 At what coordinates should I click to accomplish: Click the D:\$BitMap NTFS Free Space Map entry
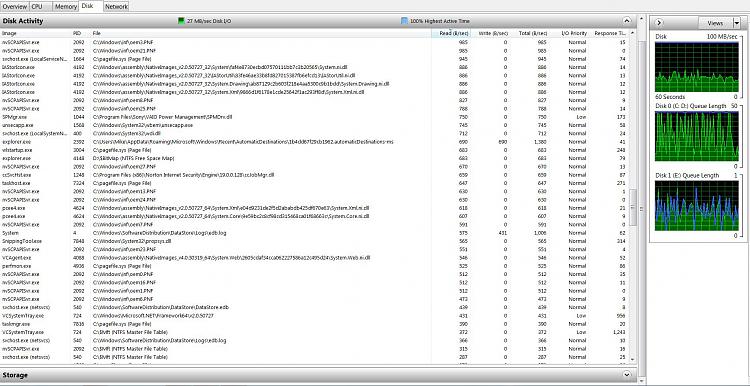tap(133, 158)
